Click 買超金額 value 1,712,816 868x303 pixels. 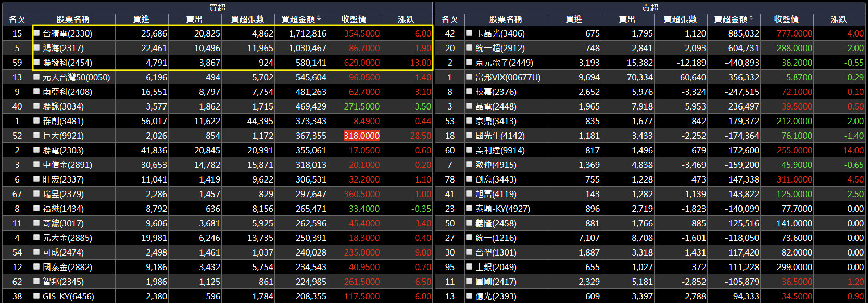click(308, 33)
